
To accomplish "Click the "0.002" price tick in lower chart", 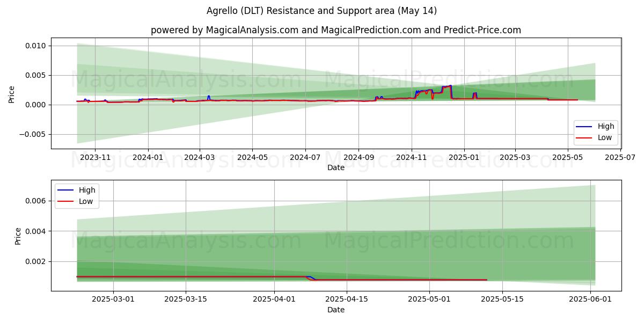I will pos(36,261).
